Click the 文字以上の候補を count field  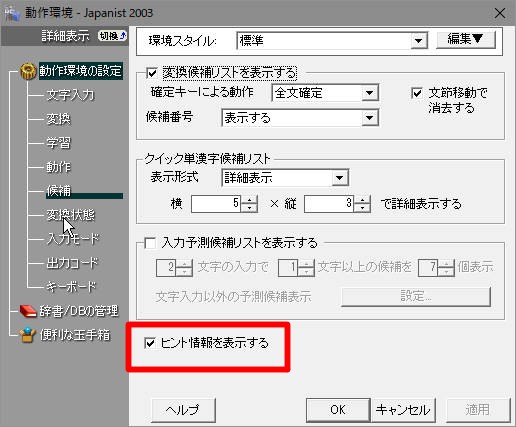pyautogui.click(x=288, y=268)
